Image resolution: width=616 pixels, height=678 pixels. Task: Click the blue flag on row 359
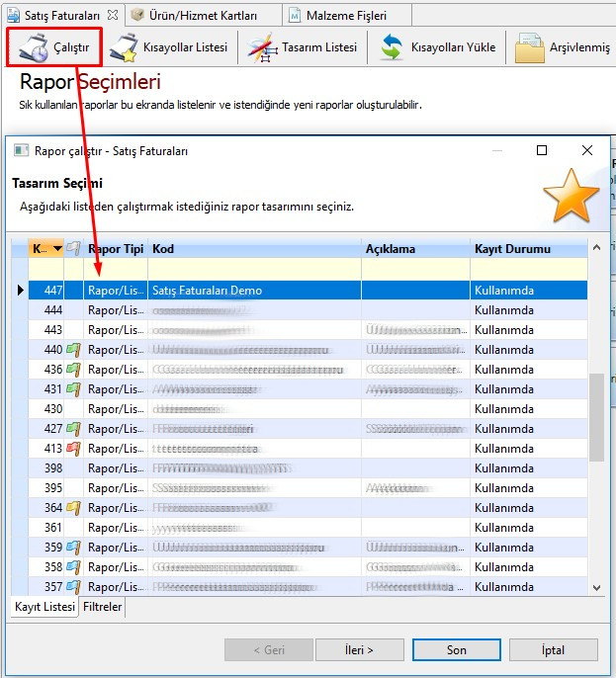click(x=73, y=547)
